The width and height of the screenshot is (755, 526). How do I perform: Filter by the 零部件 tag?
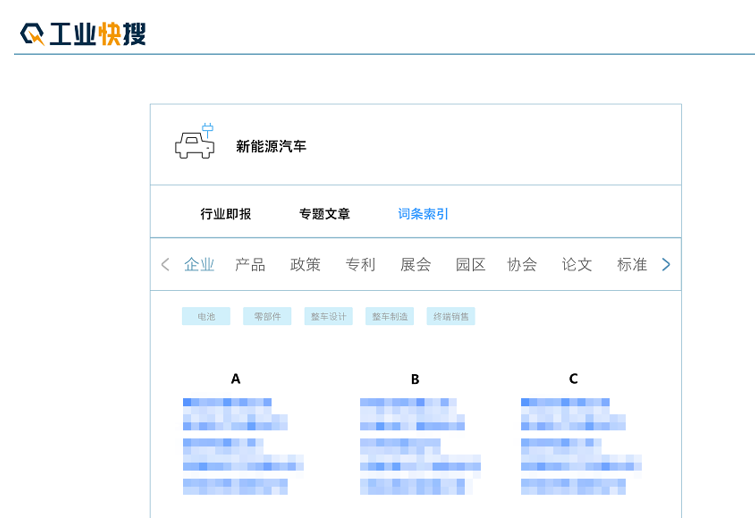point(267,316)
